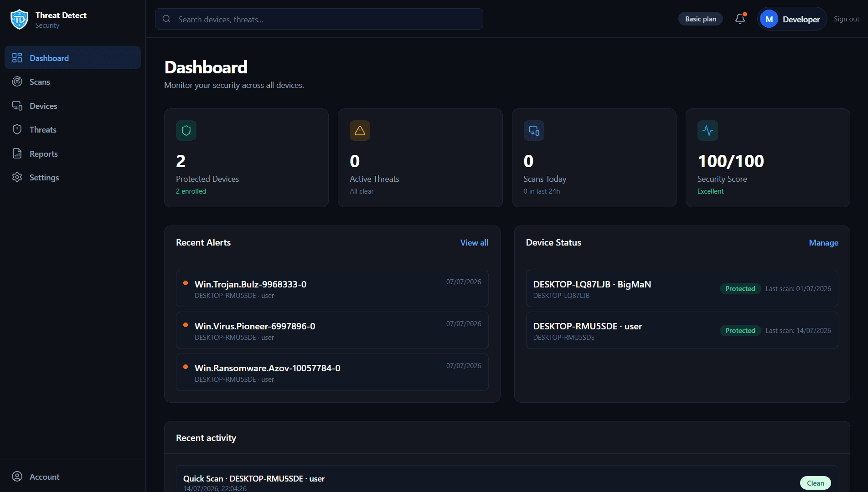Open the Win.Virus.Pioneer-6997896-0 alert
The image size is (868, 492).
(332, 330)
